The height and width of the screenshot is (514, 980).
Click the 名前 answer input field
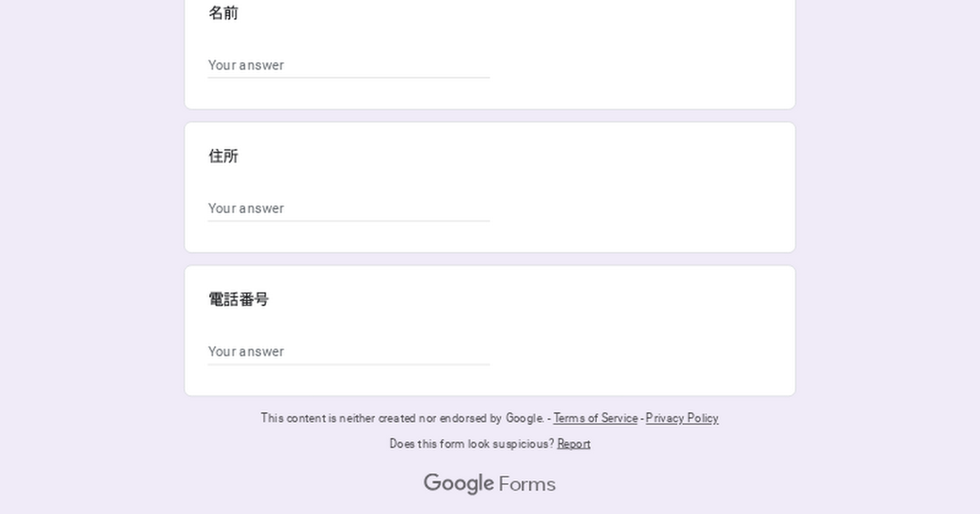349,65
